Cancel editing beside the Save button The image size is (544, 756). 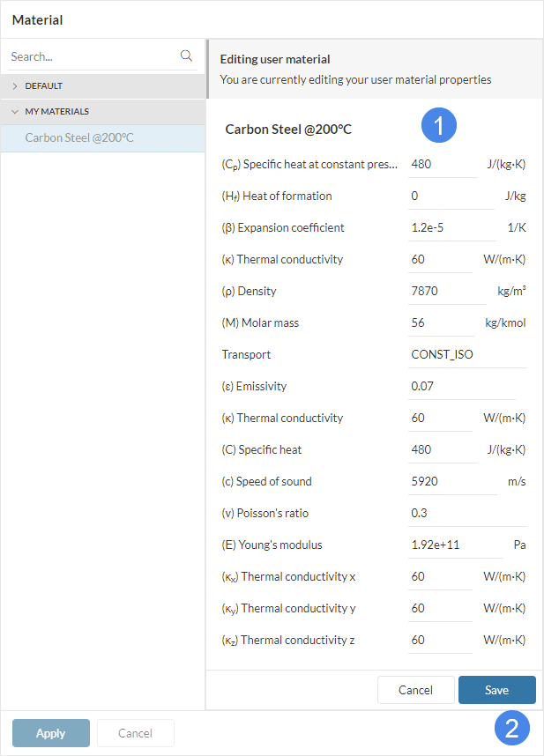tap(415, 690)
